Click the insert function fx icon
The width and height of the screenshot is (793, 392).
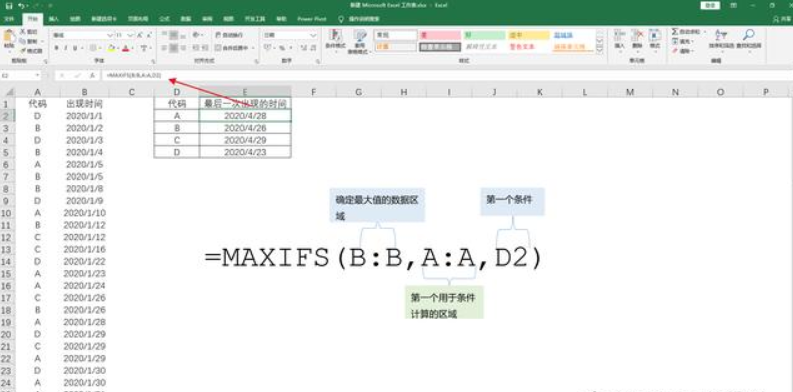pos(91,75)
